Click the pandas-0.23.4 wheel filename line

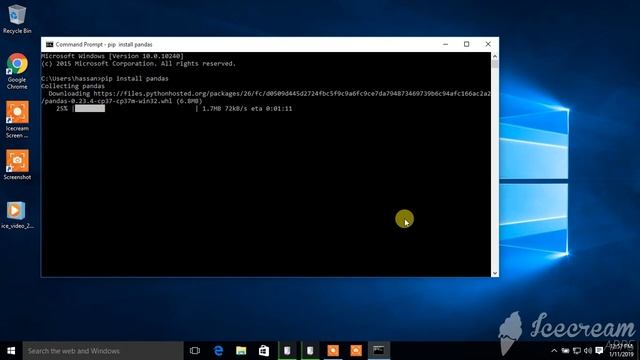[x=122, y=101]
